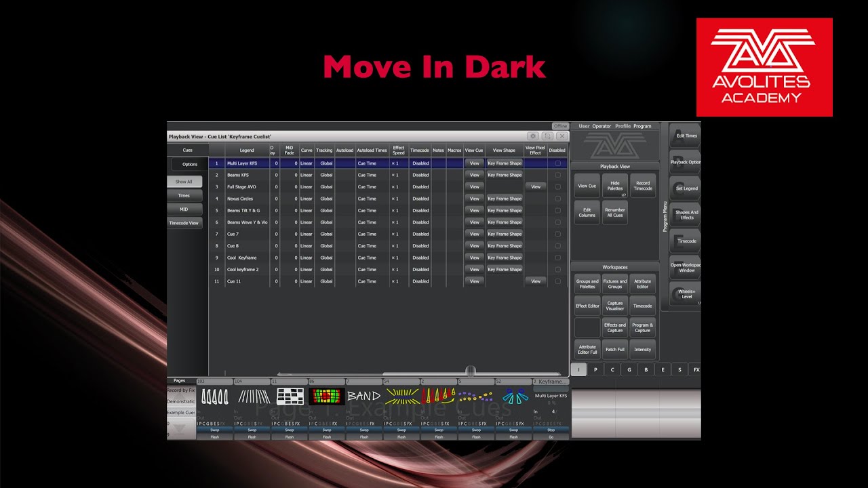Click softkey D Shapes And Effects
This screenshot has width=868, height=488.
tap(686, 215)
